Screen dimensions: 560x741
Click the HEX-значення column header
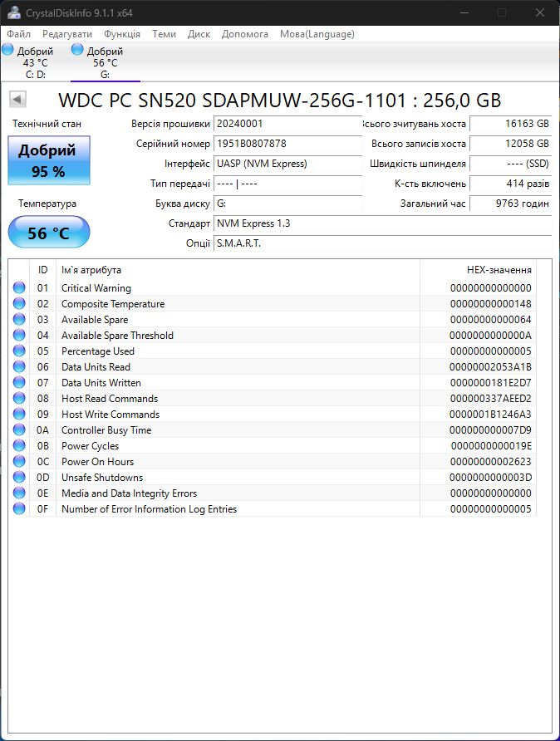478,270
